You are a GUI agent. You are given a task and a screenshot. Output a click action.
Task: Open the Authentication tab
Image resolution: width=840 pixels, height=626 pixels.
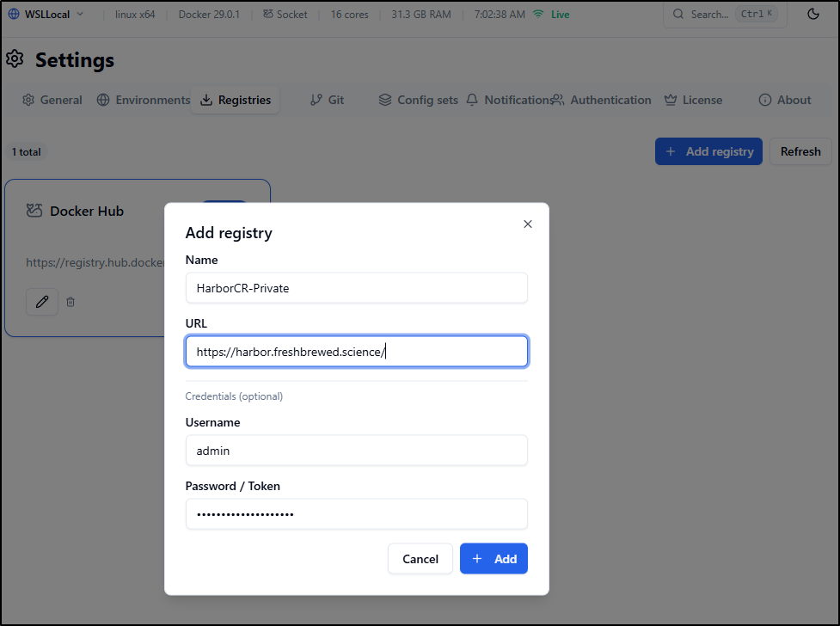602,100
